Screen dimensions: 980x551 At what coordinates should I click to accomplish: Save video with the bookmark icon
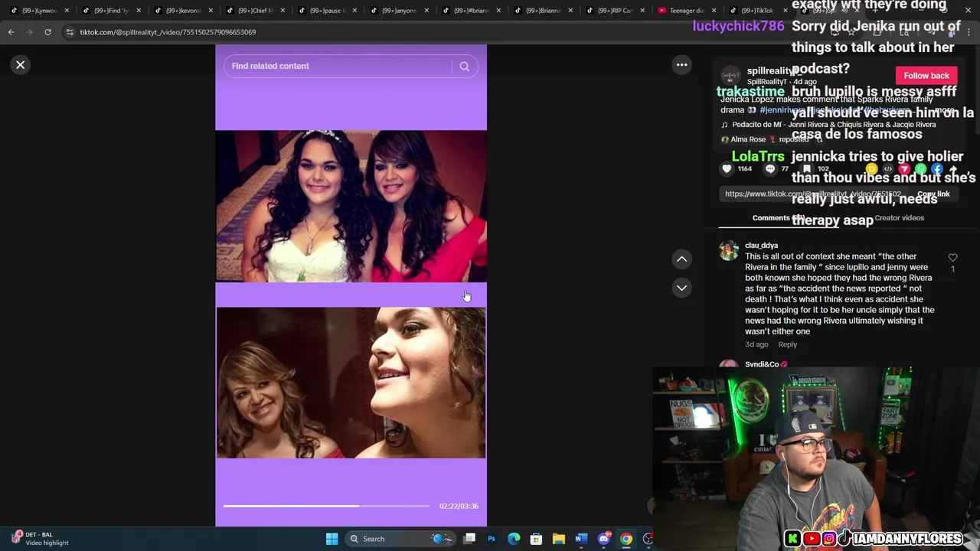807,169
